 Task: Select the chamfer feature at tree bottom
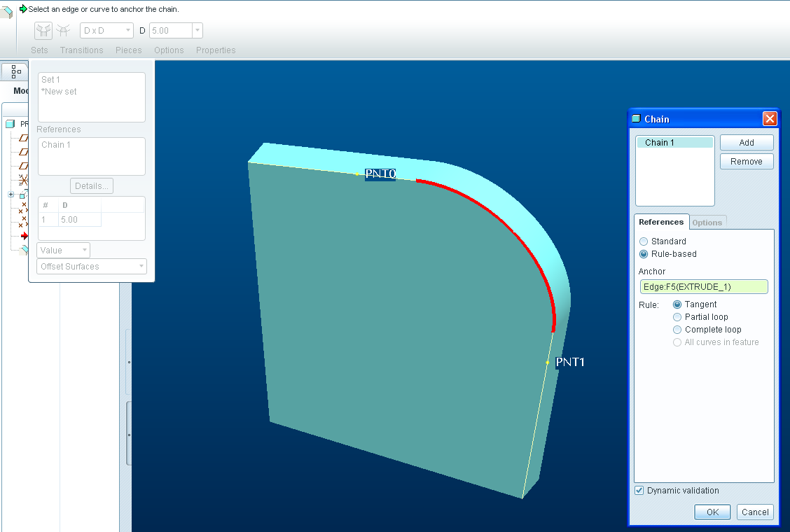point(25,249)
